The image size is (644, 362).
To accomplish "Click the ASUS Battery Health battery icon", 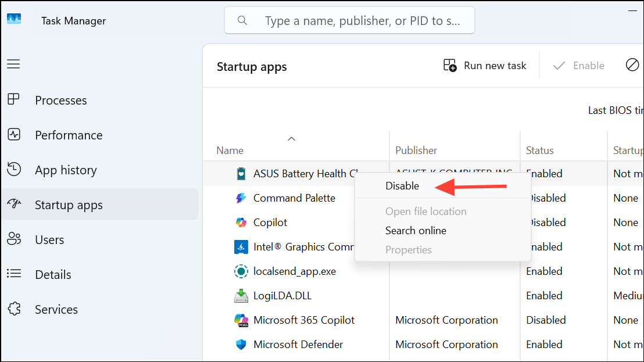I will point(241,174).
